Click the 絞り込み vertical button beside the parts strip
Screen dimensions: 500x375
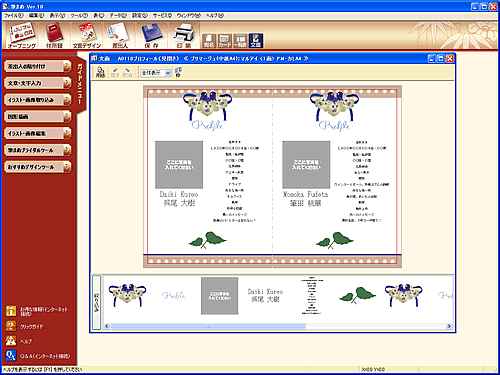[x=96, y=302]
